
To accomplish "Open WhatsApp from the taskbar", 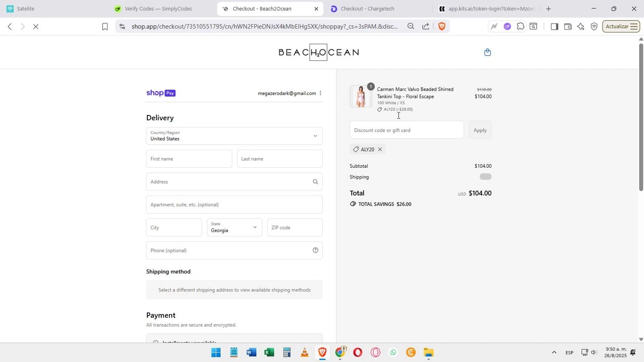I will pos(393,353).
